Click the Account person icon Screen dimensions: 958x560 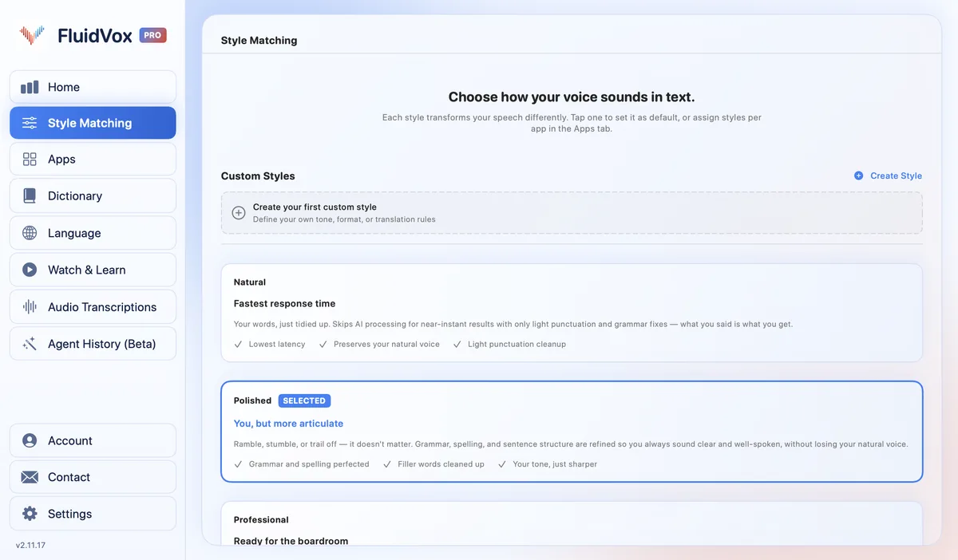click(x=30, y=440)
